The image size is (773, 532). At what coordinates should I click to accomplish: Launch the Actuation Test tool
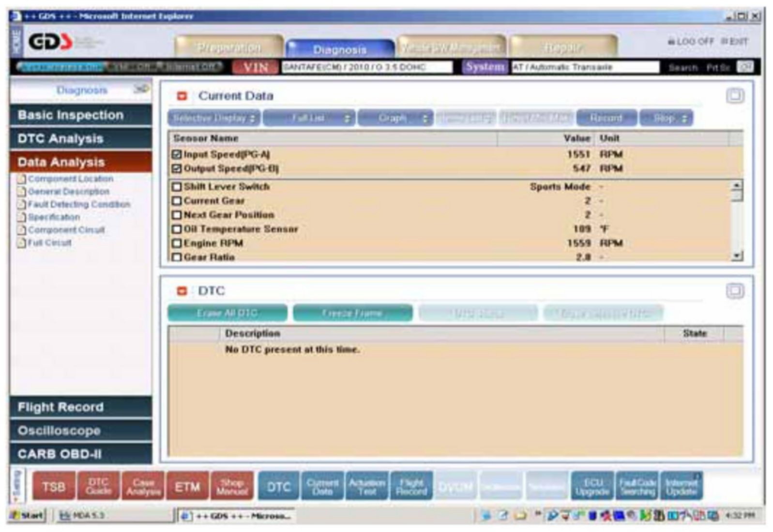tap(366, 486)
